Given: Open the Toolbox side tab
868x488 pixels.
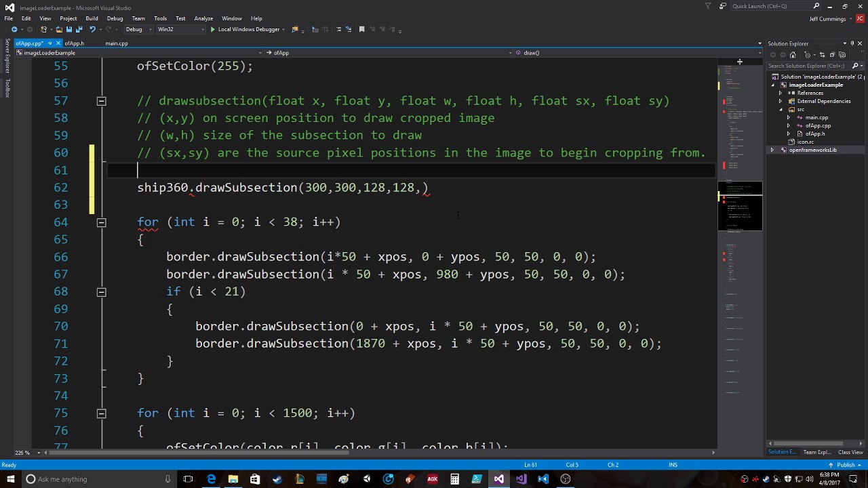Looking at the screenshot, I should pos(7,88).
